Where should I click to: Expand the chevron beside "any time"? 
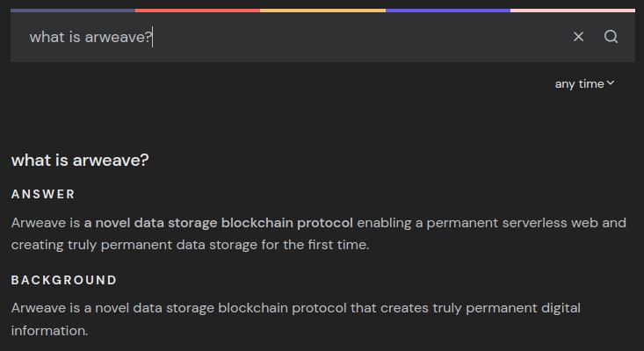pos(611,83)
